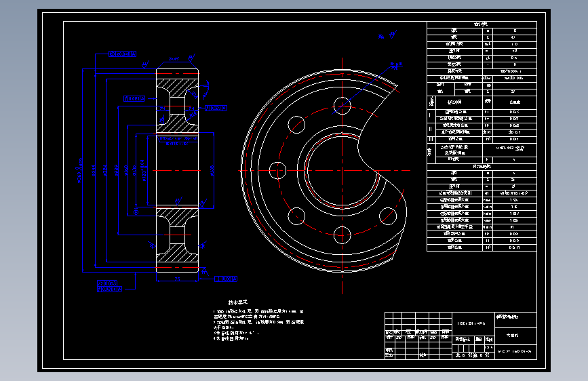Click the Roman numeral I tolerance group cell
The height and width of the screenshot is (381, 588).
(x=431, y=115)
